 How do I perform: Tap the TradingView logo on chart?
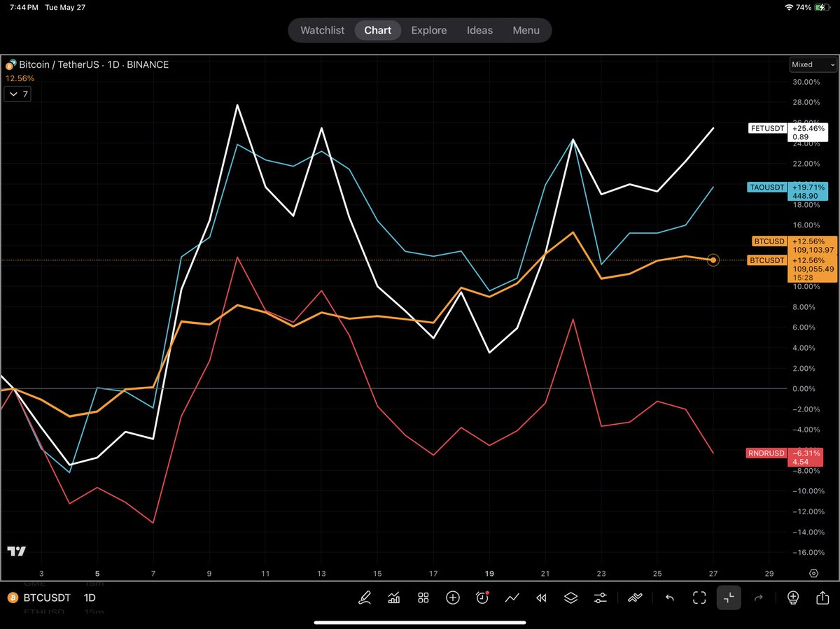[x=17, y=551]
